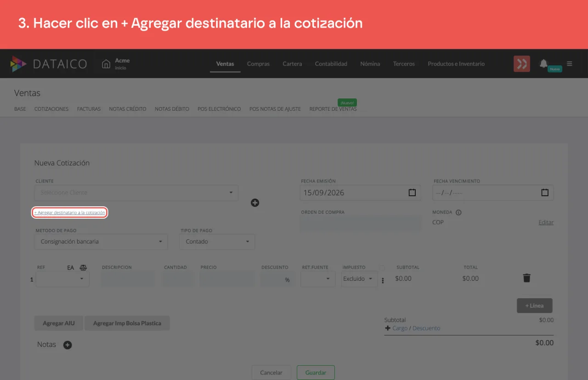Viewport: 588px width, 380px height.
Task: Select COTIZACIONES tab
Action: coord(51,109)
